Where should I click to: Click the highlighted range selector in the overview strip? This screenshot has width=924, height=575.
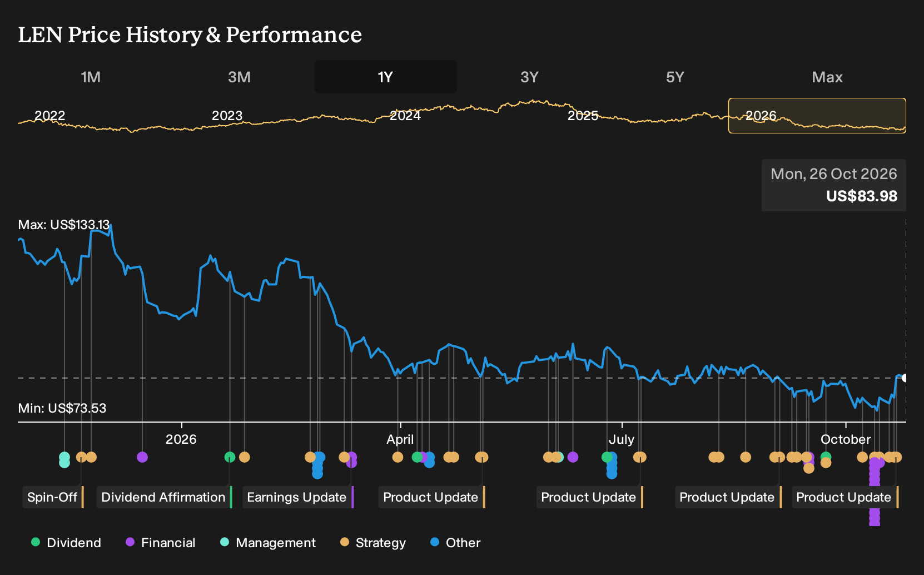(817, 116)
